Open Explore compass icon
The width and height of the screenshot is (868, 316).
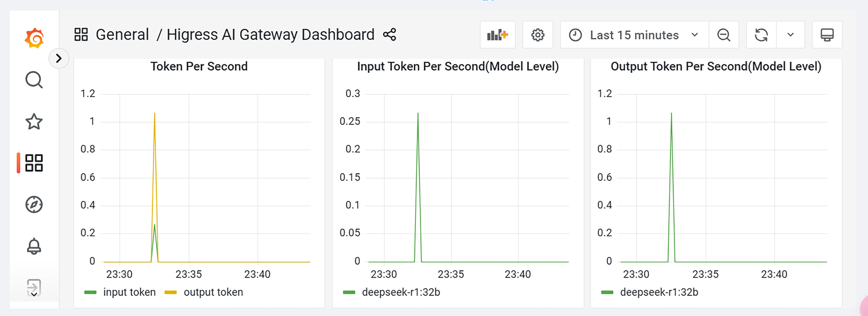34,205
